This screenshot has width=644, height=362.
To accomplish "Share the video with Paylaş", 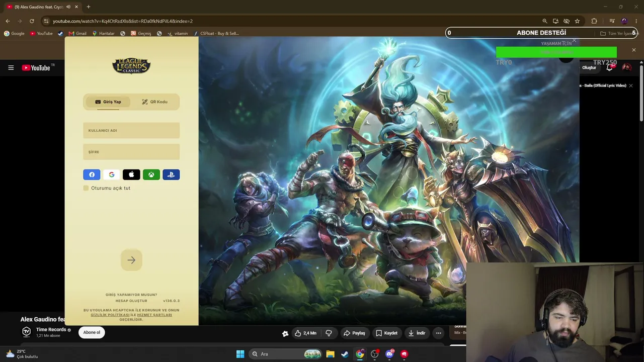I will pos(354,333).
